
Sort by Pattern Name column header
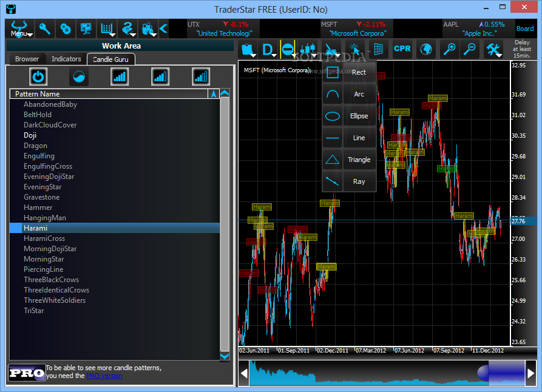pyautogui.click(x=109, y=94)
